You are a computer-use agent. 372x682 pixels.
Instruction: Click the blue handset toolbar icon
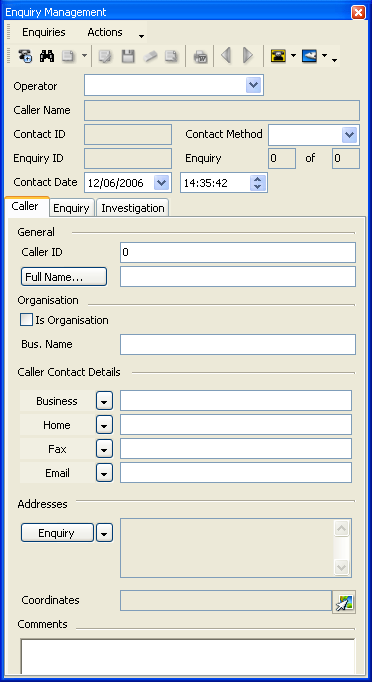coord(309,56)
